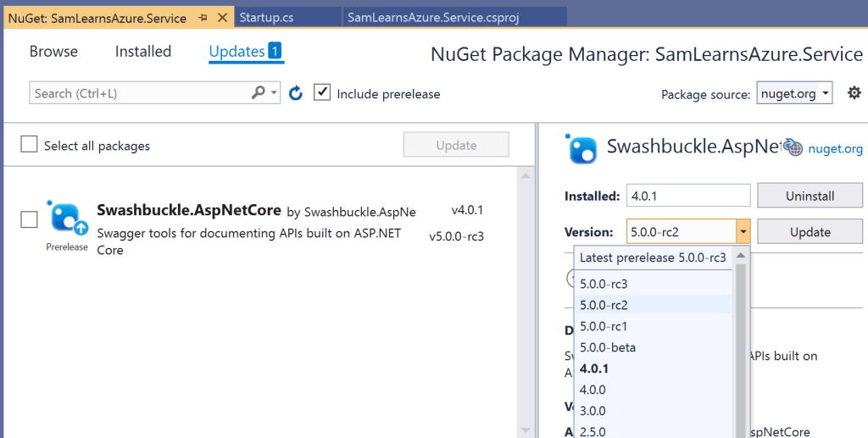Close the NuGet SamLearnsAzure.Service tab
Image resolution: width=868 pixels, height=438 pixels.
[222, 18]
